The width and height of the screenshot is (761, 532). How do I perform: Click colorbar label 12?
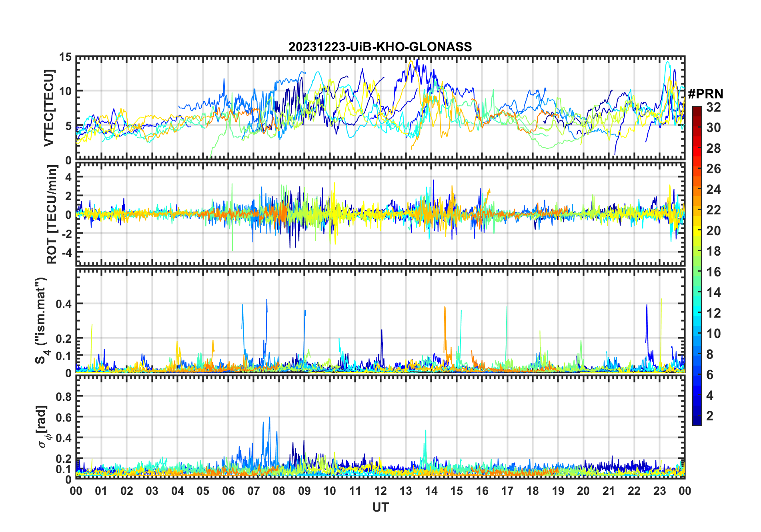pos(714,313)
